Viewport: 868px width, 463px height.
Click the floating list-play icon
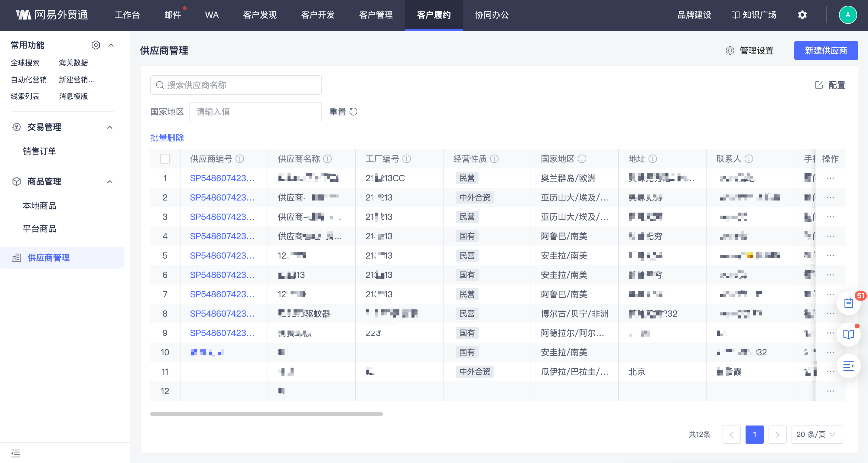(x=848, y=366)
